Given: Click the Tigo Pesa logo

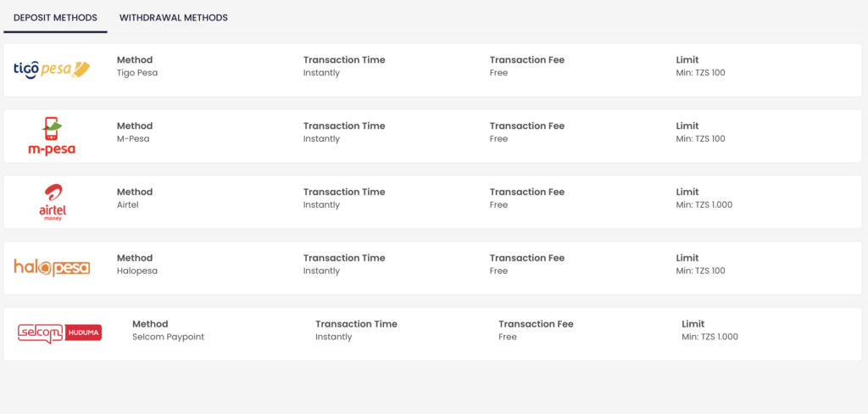Looking at the screenshot, I should [52, 70].
